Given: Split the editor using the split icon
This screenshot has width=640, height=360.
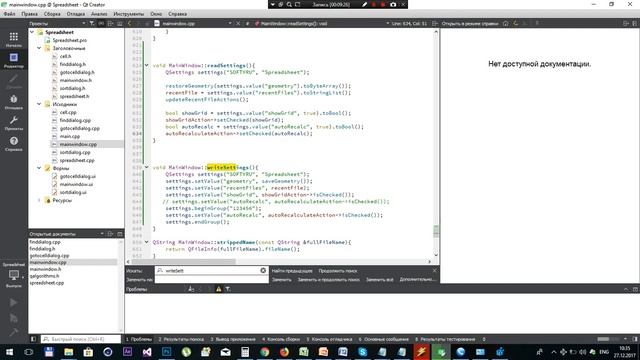Looking at the screenshot, I should point(435,24).
